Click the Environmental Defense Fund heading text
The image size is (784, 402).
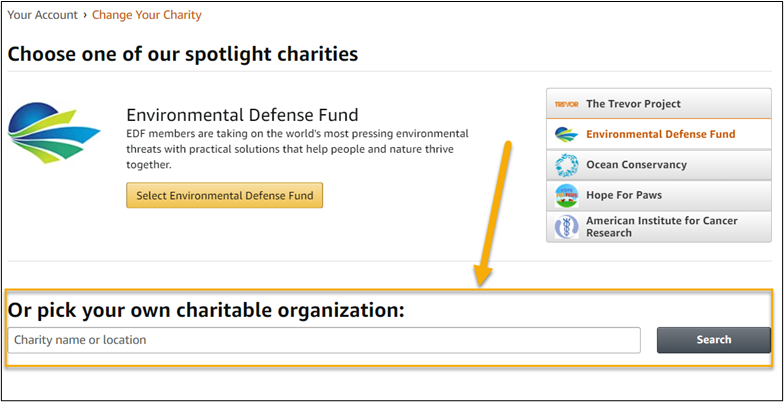(x=242, y=115)
